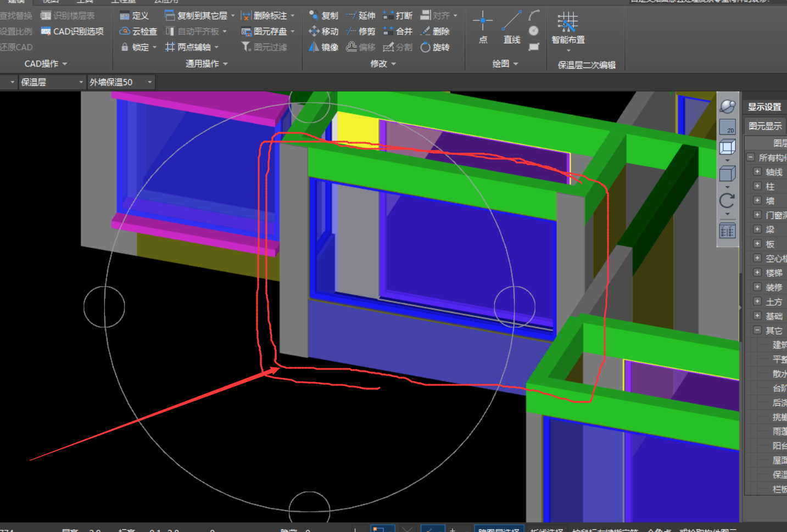Activate 两点辅轴 two-point auxiliary axis

pos(188,47)
